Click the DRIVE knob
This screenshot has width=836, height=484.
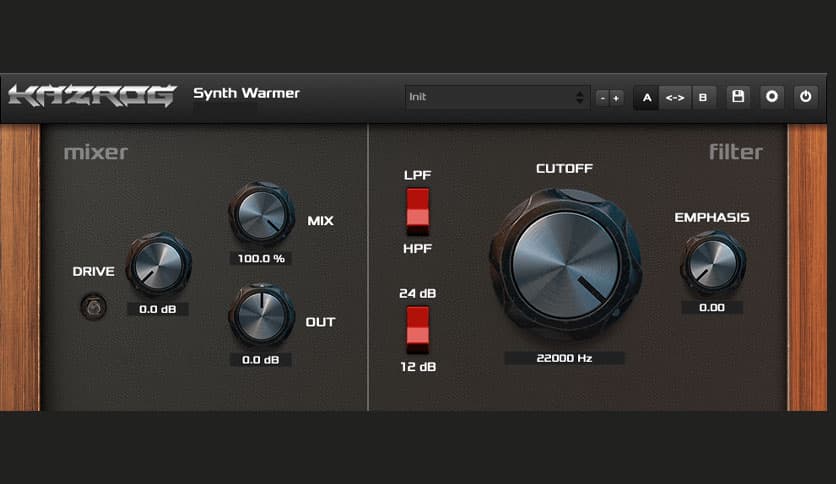tap(158, 264)
